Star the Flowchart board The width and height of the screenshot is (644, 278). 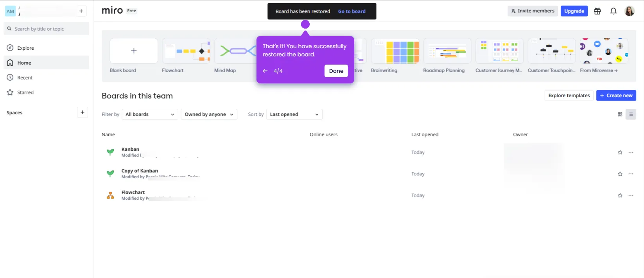(x=620, y=195)
